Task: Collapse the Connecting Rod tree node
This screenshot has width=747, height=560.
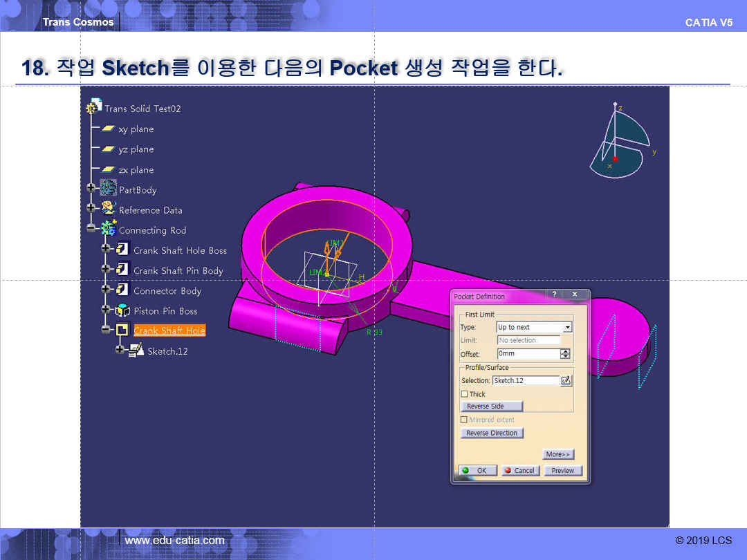Action: pyautogui.click(x=91, y=230)
